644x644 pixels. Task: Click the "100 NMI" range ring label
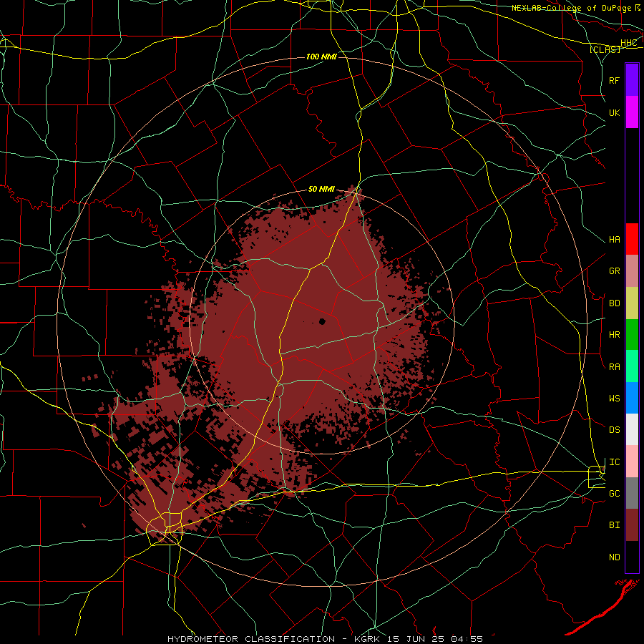tap(321, 57)
